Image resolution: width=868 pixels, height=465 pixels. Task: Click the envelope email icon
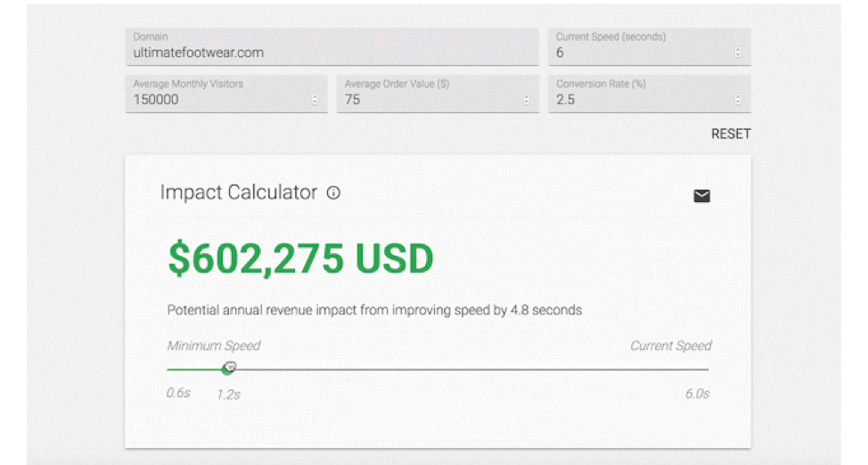[701, 196]
